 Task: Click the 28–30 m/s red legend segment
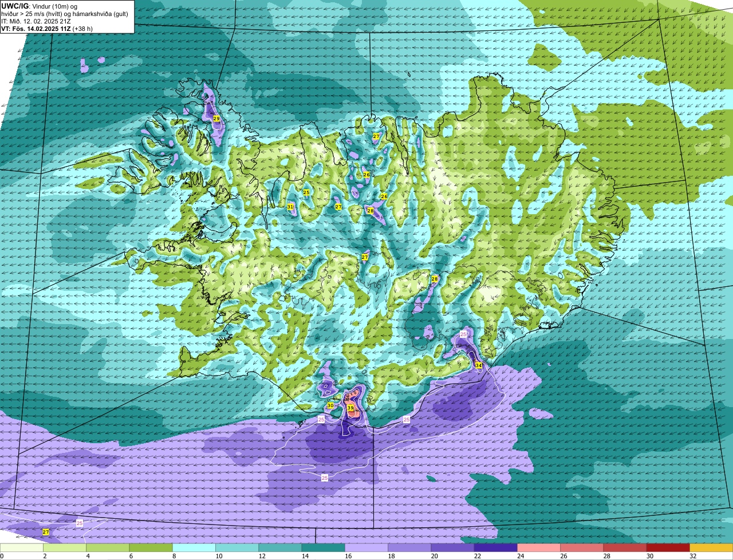click(x=625, y=548)
